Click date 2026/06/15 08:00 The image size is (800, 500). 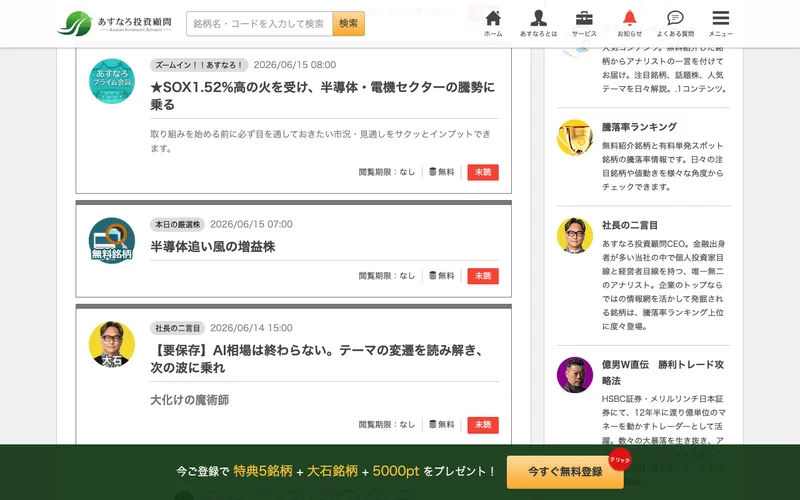(295, 65)
